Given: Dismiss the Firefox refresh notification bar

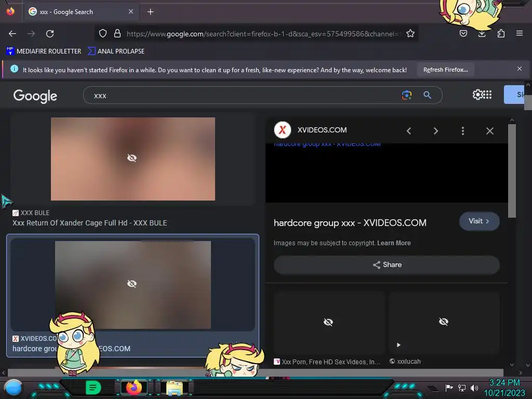Looking at the screenshot, I should (x=520, y=69).
